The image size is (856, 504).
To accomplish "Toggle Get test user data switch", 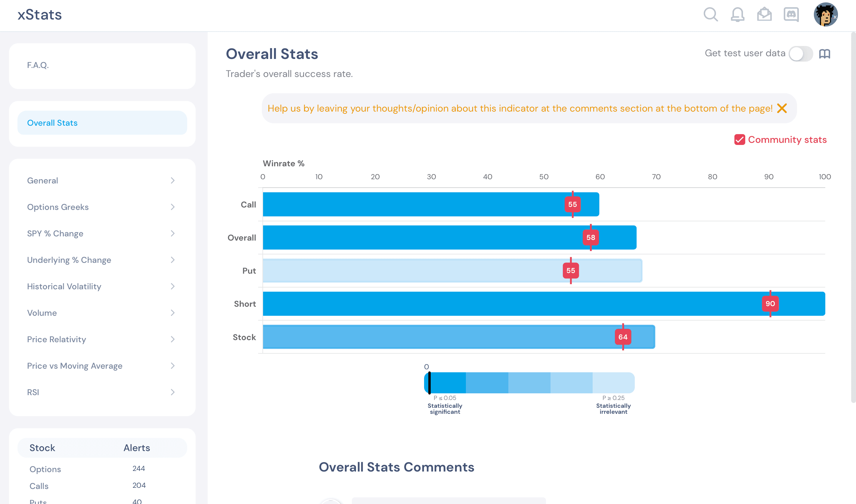I will (801, 54).
